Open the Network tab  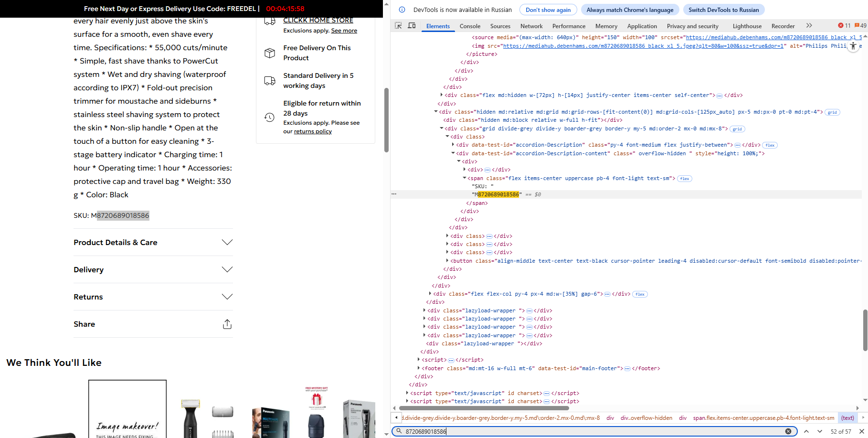[x=531, y=26]
